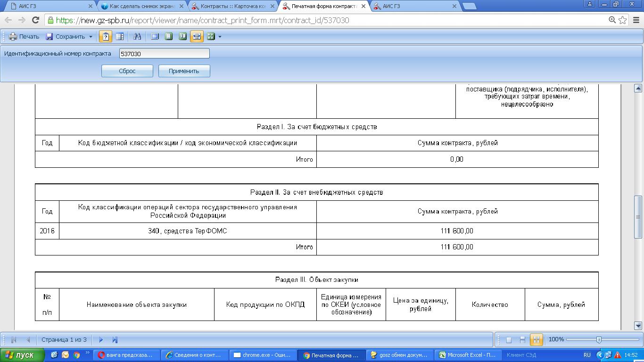
Task: Select single page display mode in status bar
Action: (509, 339)
